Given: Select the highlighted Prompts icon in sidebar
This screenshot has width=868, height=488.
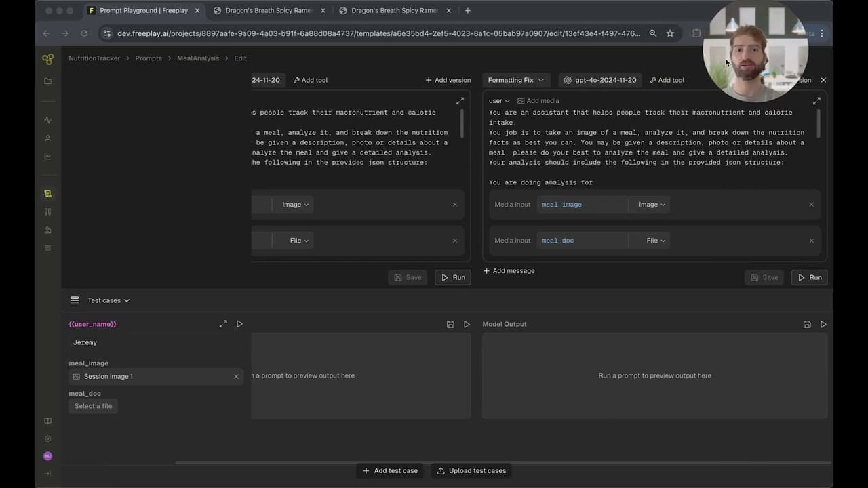Looking at the screenshot, I should click(47, 193).
